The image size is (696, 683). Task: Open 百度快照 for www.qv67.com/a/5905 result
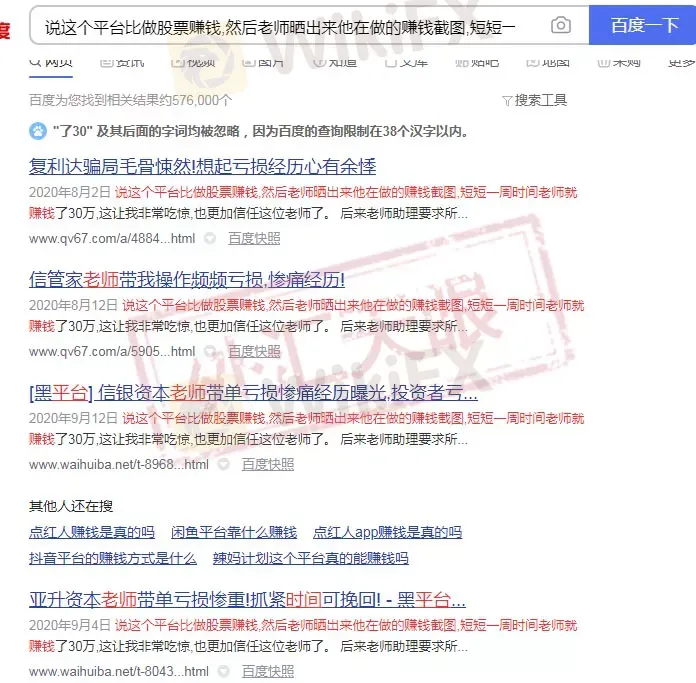(254, 351)
